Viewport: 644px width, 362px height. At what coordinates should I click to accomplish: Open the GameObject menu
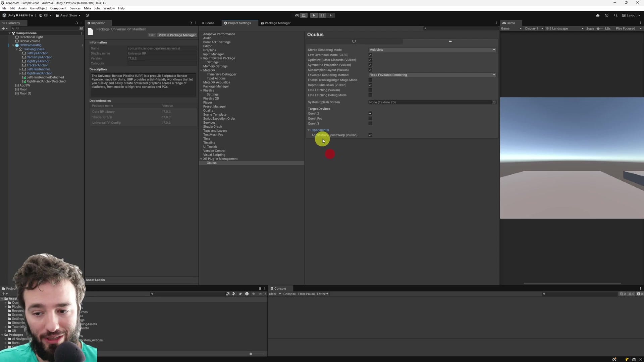pyautogui.click(x=38, y=8)
